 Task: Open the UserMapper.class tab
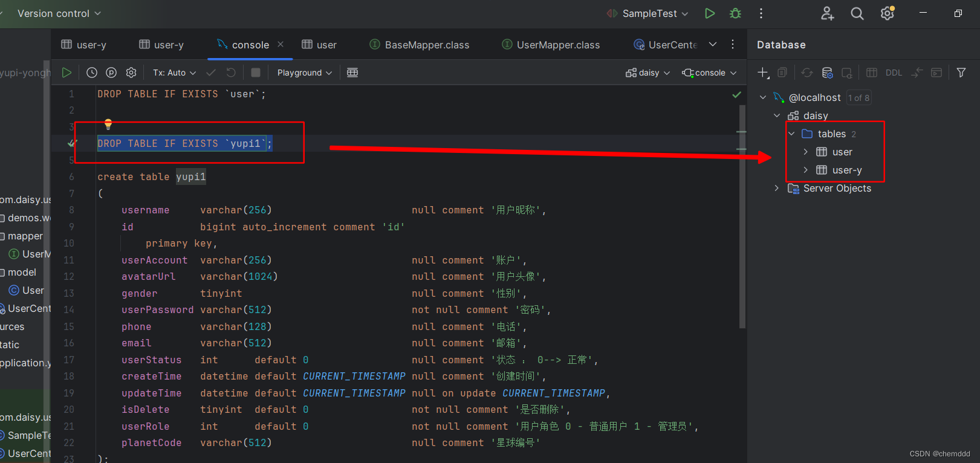(551, 44)
